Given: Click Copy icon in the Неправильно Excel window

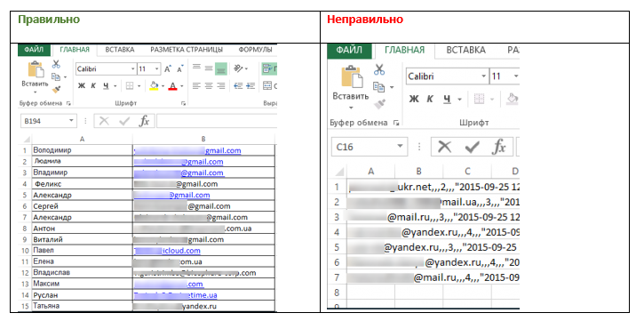Looking at the screenshot, I should click(378, 87).
